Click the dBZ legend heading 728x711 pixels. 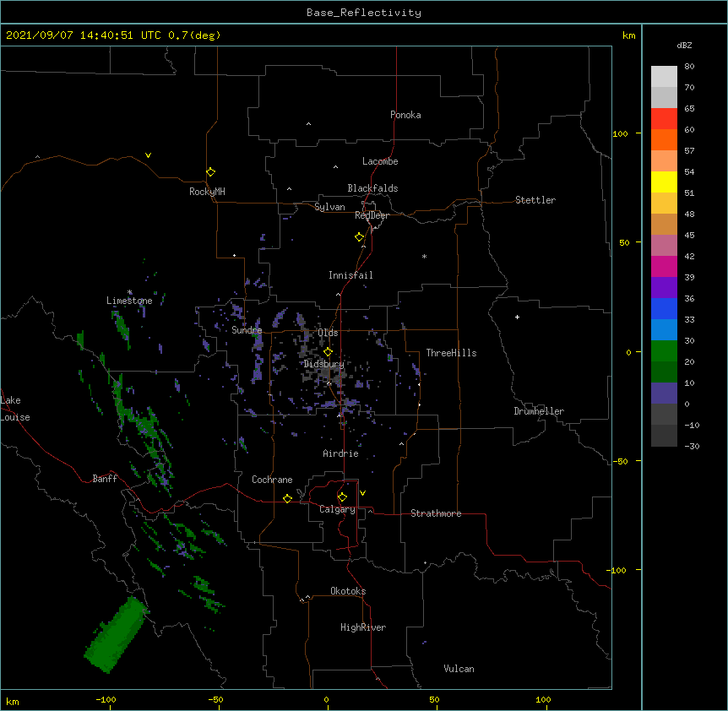[684, 45]
